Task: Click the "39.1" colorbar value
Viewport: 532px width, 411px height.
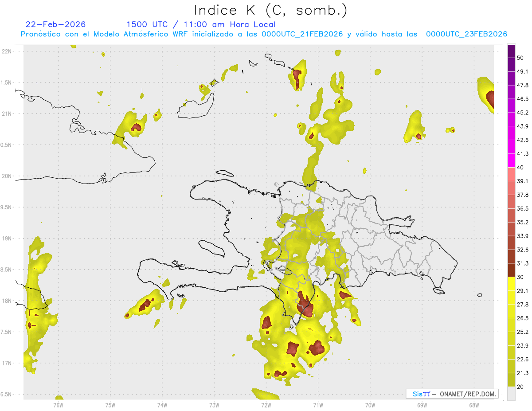Action: (523, 181)
